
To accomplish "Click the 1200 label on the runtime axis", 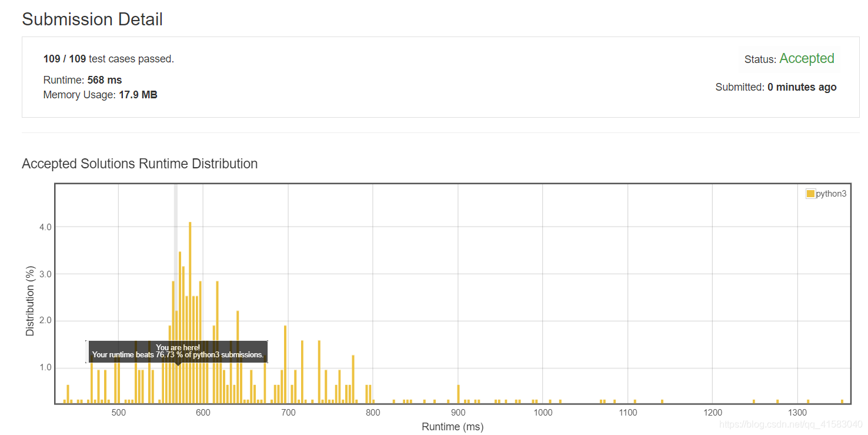I will 713,413.
